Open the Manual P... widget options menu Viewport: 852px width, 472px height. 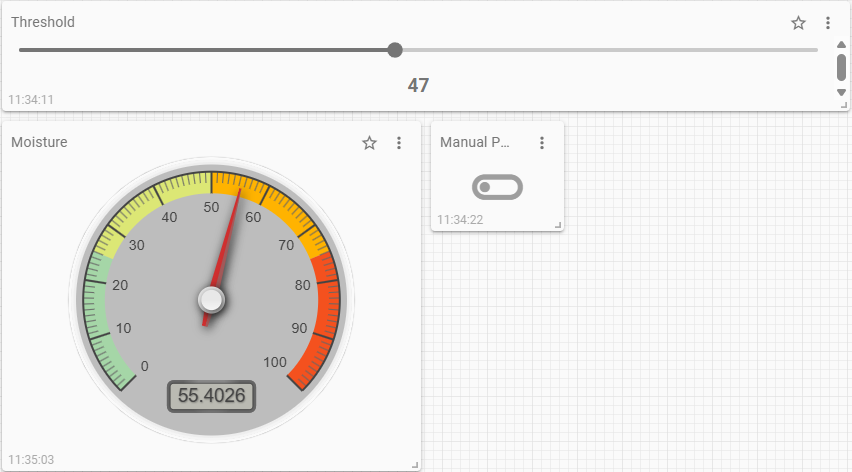(542, 143)
